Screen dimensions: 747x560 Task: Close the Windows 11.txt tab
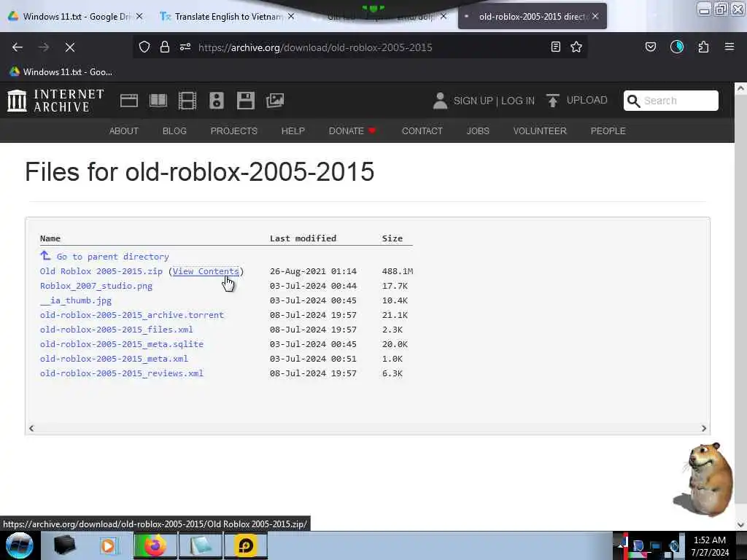[x=139, y=16]
